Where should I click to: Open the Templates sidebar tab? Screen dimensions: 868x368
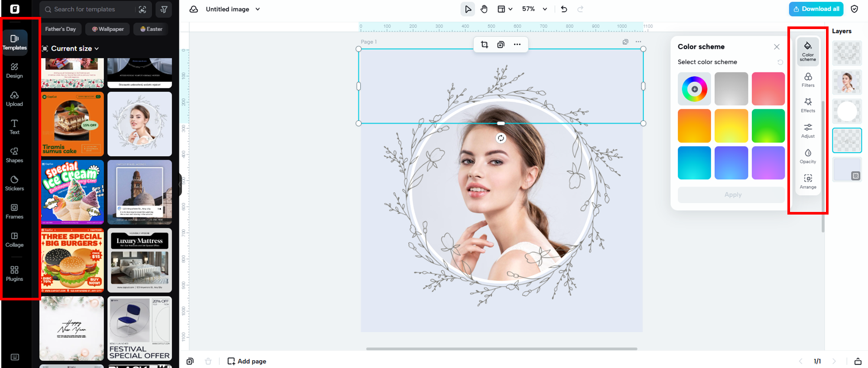pos(15,42)
